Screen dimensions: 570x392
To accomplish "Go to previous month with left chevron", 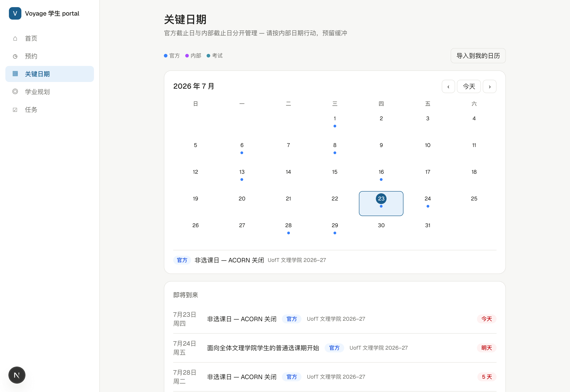I will pos(448,86).
